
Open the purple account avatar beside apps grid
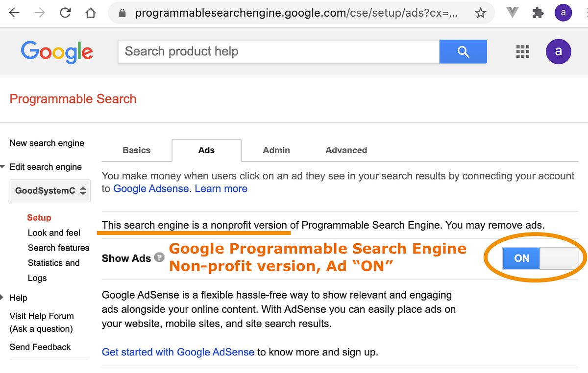pyautogui.click(x=558, y=51)
